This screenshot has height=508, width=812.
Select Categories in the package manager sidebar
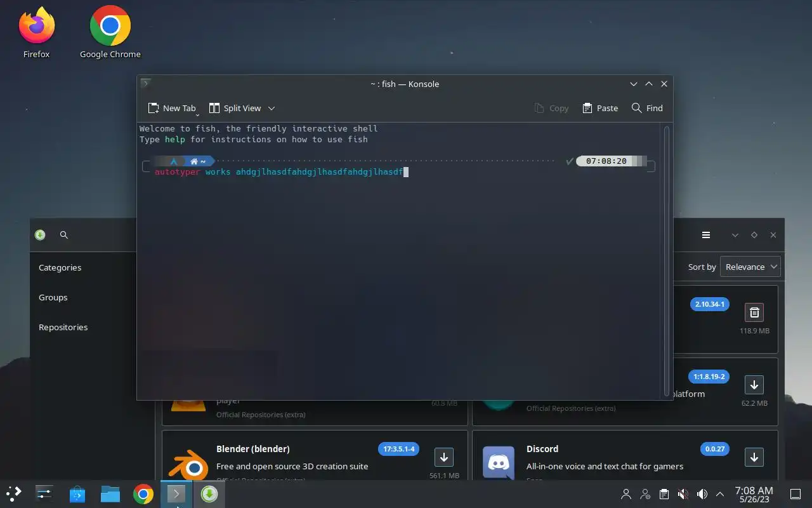coord(60,267)
